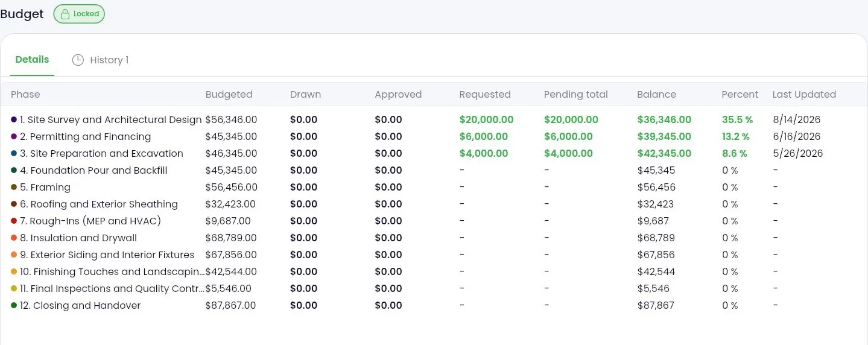Select the Finishing Touches and Landscaping phase

coord(112,271)
